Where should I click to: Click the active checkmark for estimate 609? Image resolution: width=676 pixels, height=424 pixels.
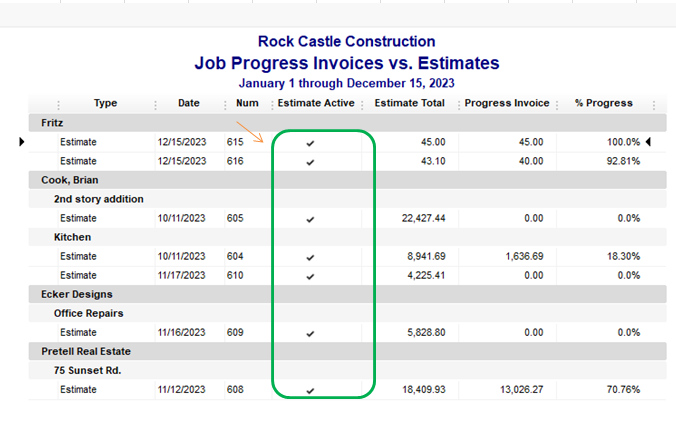click(x=310, y=333)
